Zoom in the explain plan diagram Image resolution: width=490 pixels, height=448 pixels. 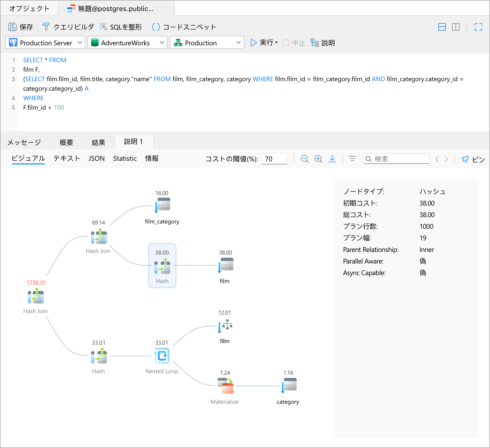(x=318, y=159)
